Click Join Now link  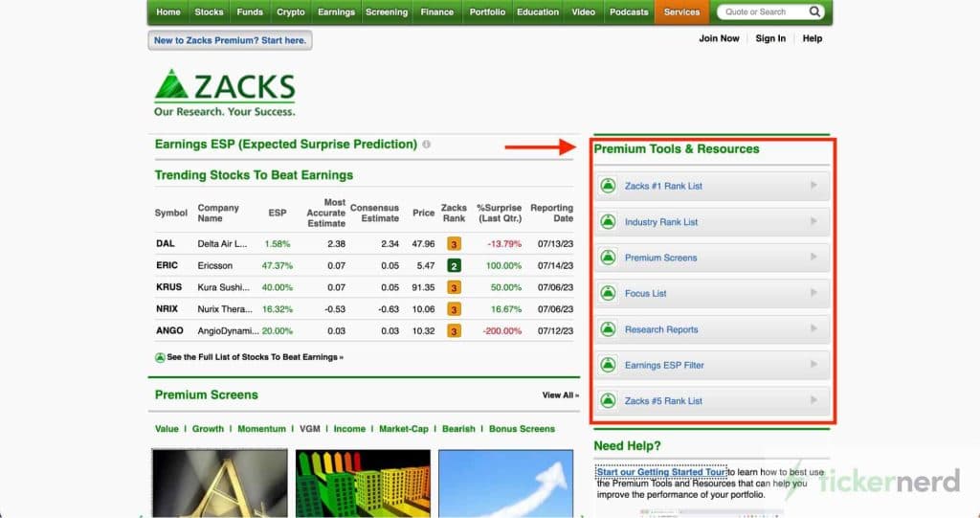719,38
